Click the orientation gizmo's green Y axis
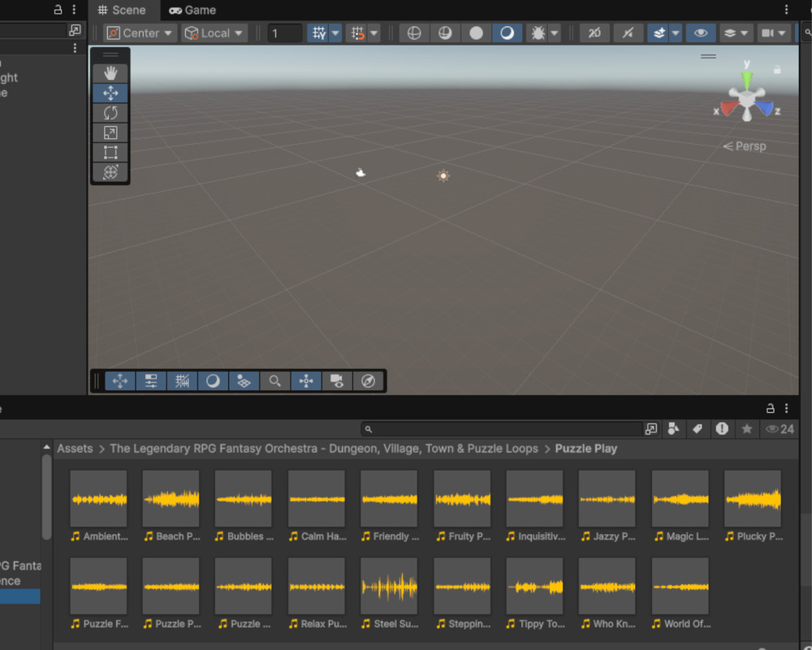 [x=747, y=79]
